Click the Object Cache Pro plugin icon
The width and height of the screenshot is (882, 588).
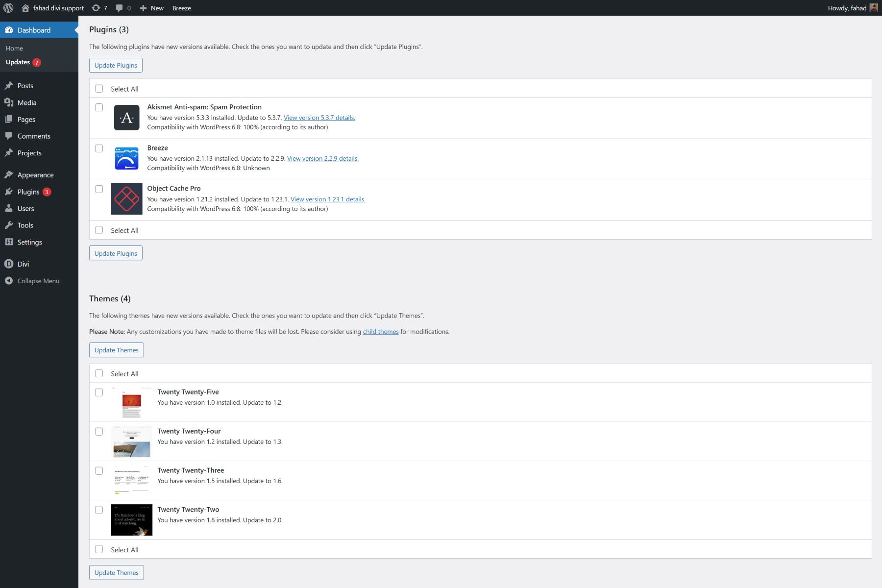[126, 199]
